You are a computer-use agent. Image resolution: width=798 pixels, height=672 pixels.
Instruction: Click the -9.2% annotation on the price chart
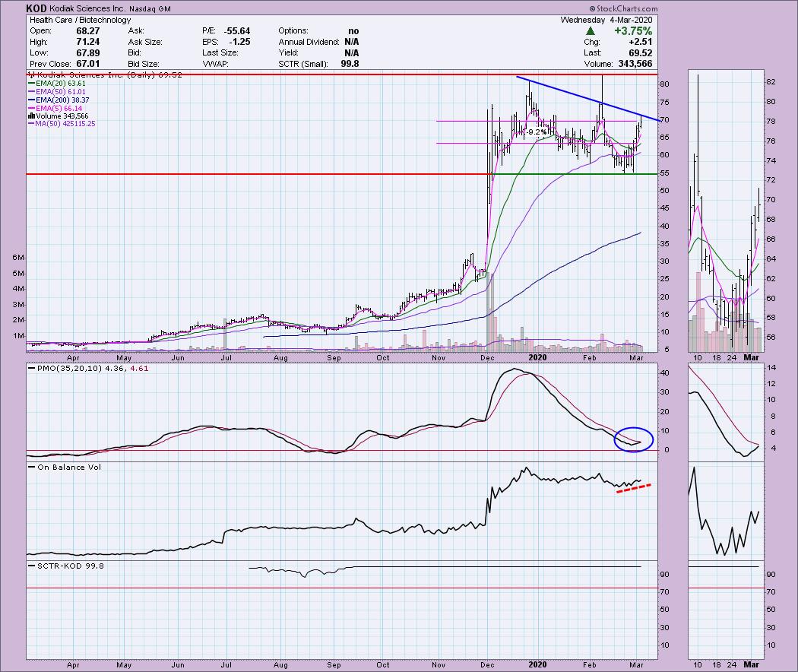coord(537,132)
